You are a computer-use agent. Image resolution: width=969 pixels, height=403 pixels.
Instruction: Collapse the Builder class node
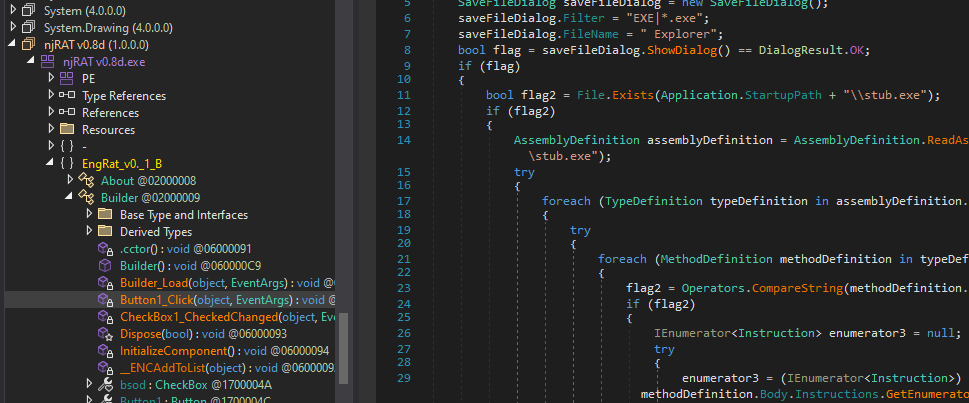70,197
